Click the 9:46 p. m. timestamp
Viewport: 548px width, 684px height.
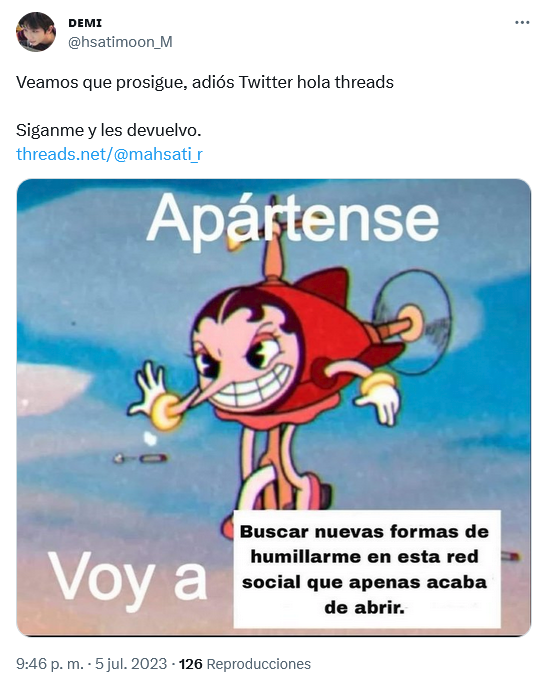click(x=49, y=663)
